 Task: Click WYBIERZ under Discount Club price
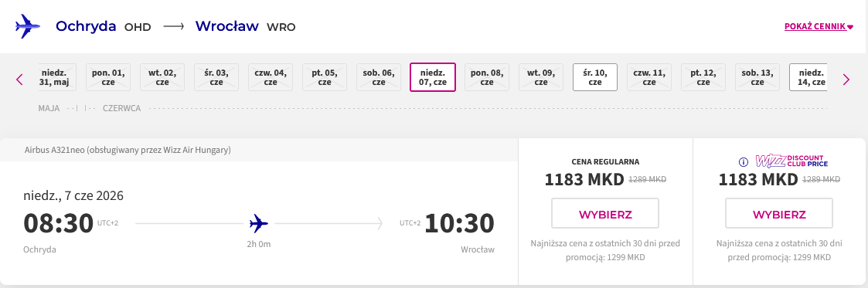[779, 213]
